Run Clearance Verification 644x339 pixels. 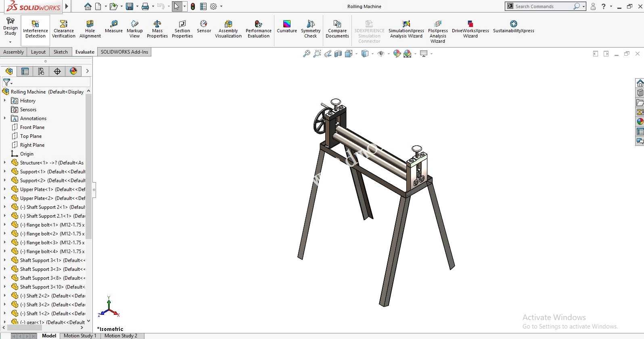tap(64, 29)
